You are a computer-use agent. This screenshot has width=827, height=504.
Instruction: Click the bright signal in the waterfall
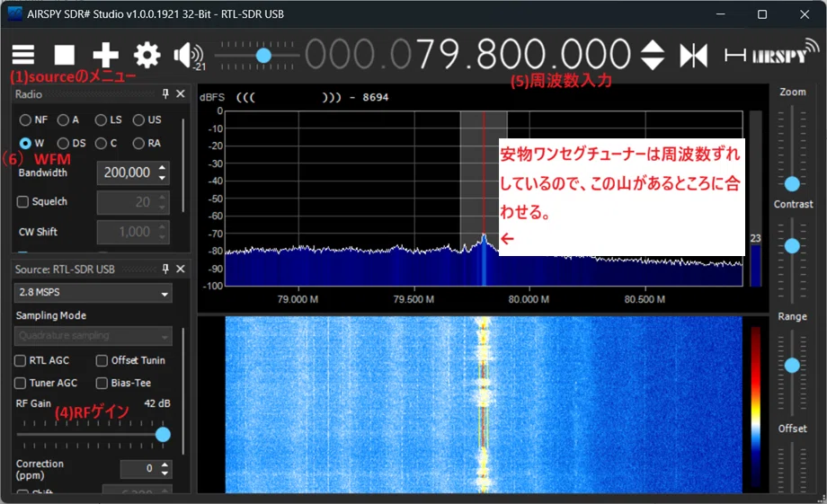pyautogui.click(x=483, y=404)
